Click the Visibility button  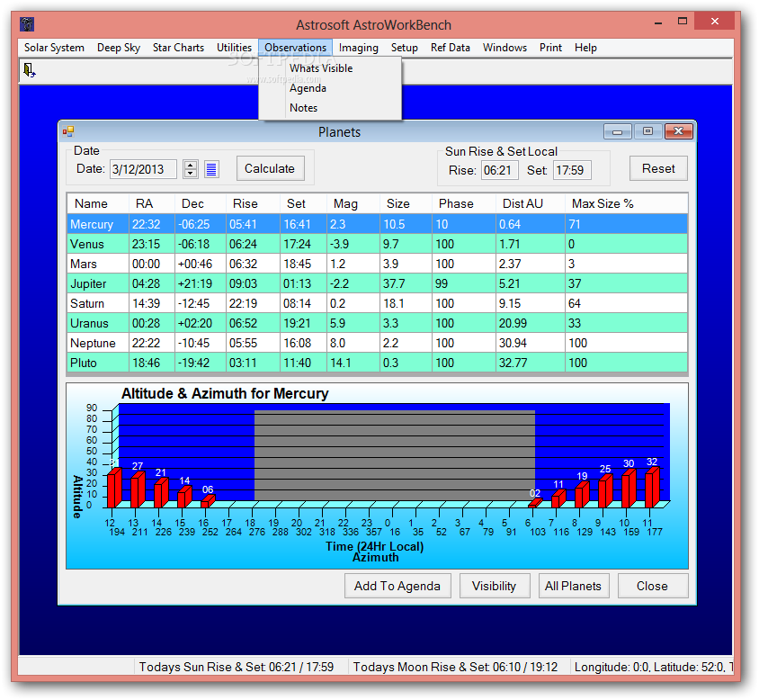click(495, 586)
